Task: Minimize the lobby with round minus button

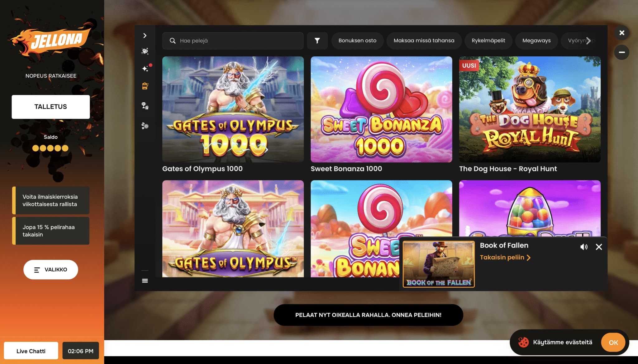Action: [x=621, y=52]
